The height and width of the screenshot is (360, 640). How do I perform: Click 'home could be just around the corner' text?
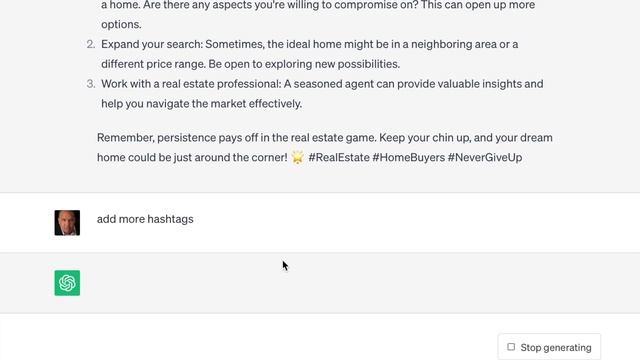[x=192, y=158]
